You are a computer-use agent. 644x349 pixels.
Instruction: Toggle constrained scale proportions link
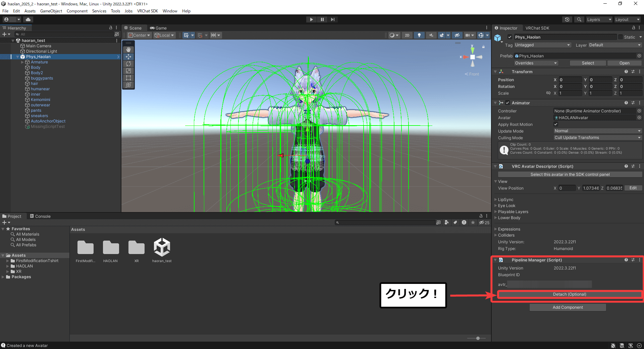(548, 93)
